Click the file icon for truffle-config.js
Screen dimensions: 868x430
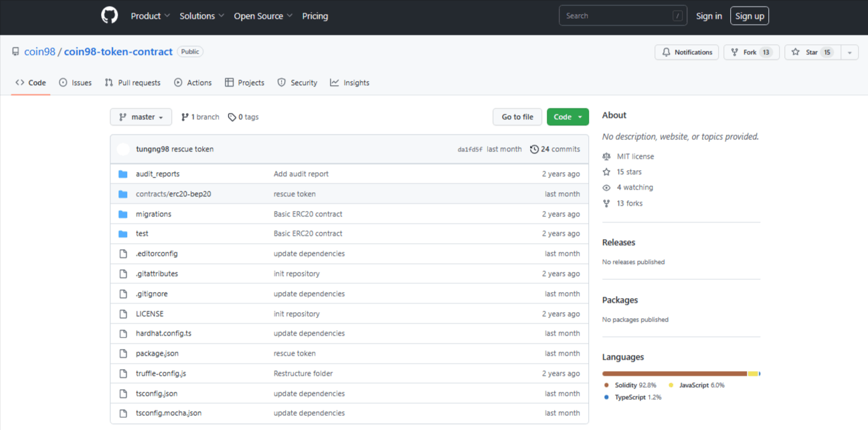pyautogui.click(x=123, y=374)
